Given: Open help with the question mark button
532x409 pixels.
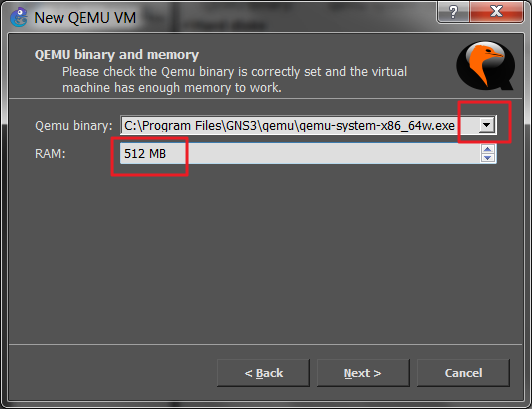Looking at the screenshot, I should [x=453, y=12].
